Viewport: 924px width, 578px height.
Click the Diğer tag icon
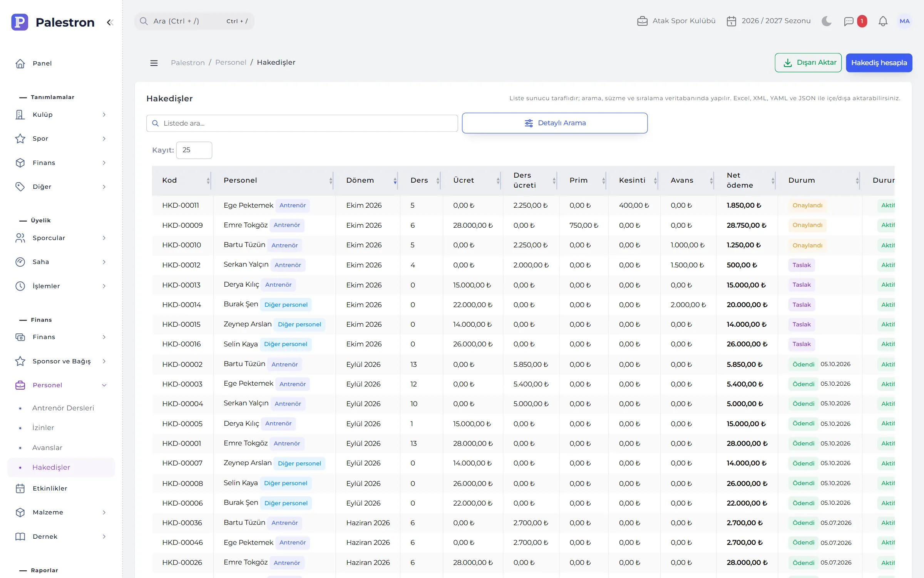(x=20, y=187)
